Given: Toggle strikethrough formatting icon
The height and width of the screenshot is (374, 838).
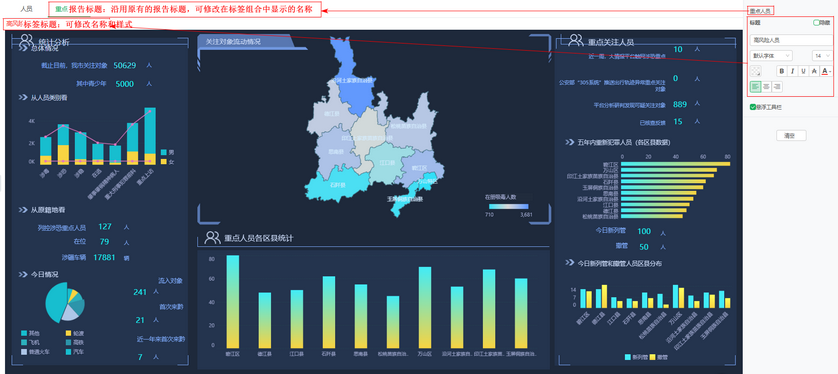Looking at the screenshot, I should coord(814,71).
